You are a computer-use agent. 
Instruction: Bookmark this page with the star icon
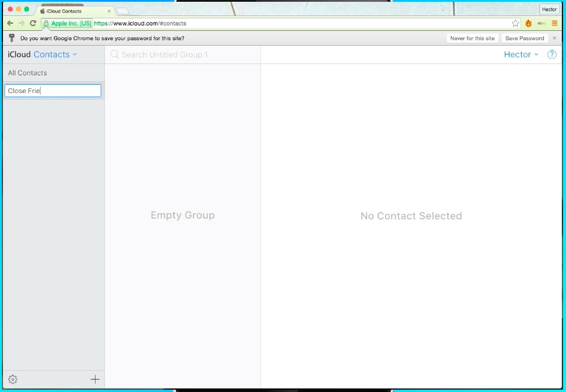tap(516, 24)
